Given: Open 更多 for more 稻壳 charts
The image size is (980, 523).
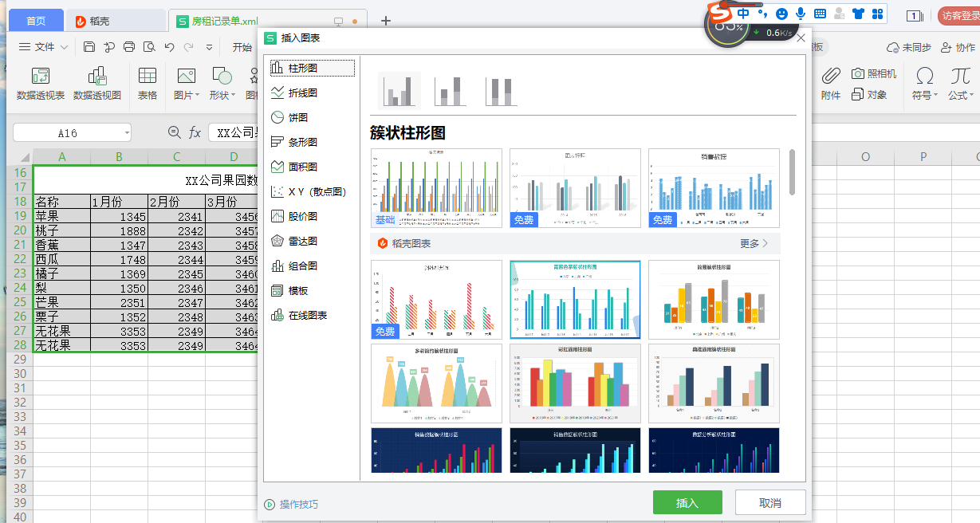Looking at the screenshot, I should coord(754,243).
